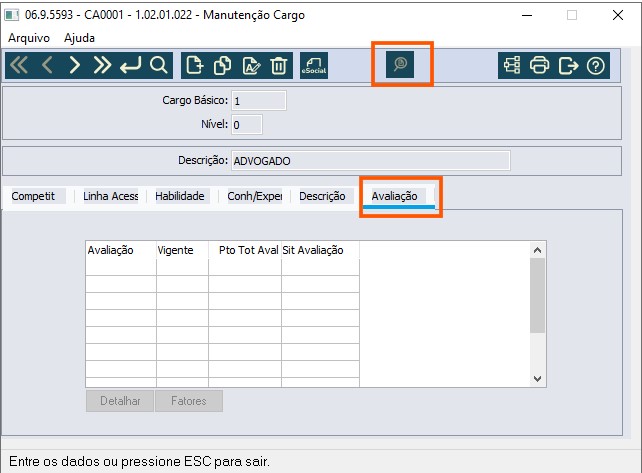The image size is (642, 473).
Task: Click the Pto Tot Aval column header
Action: (245, 250)
